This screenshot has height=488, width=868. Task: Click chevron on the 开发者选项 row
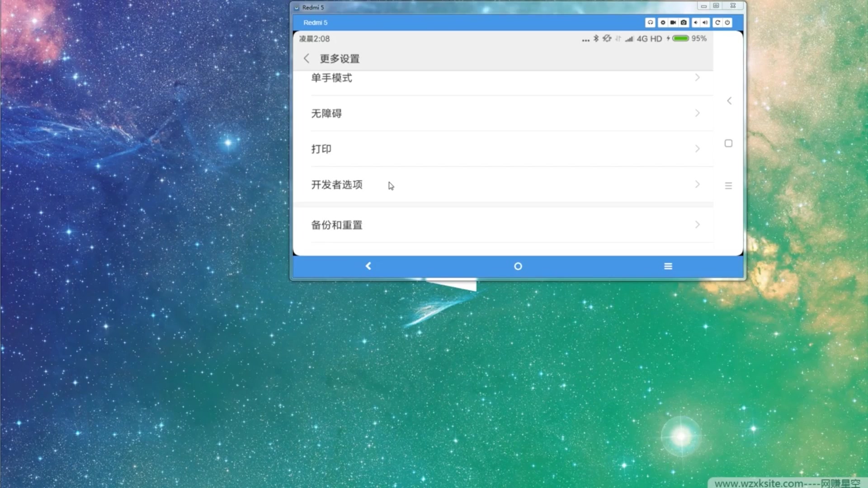tap(698, 184)
